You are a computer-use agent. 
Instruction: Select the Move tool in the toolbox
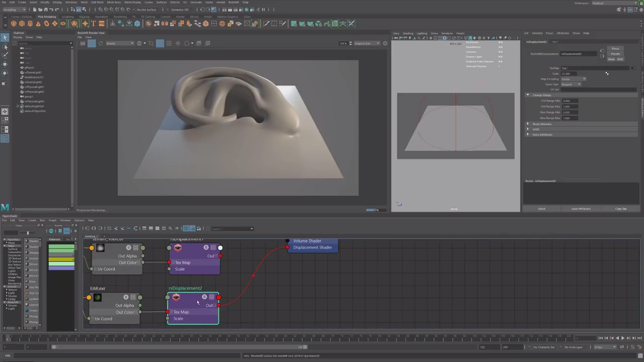pyautogui.click(x=5, y=64)
